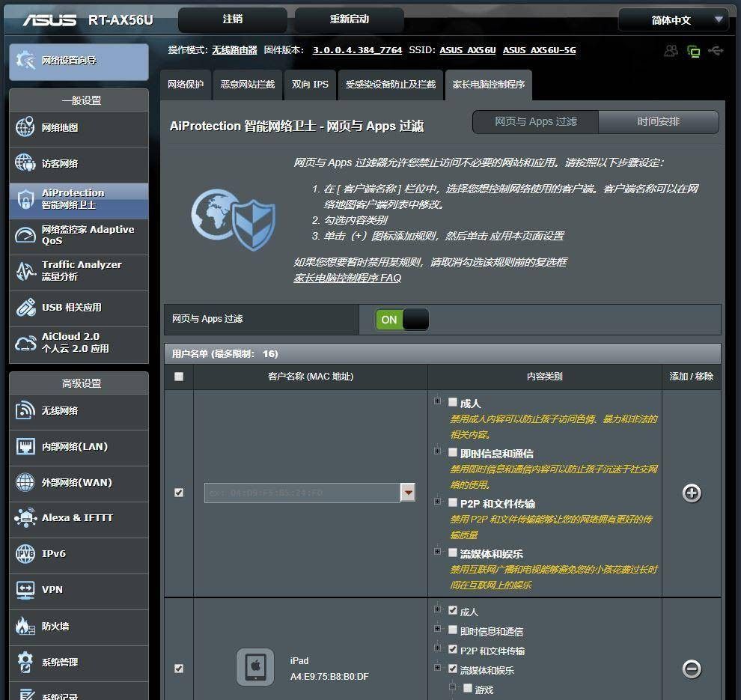Open USB 相关应用 sidebar icon
Image resolution: width=741 pixels, height=700 pixels.
[25, 307]
